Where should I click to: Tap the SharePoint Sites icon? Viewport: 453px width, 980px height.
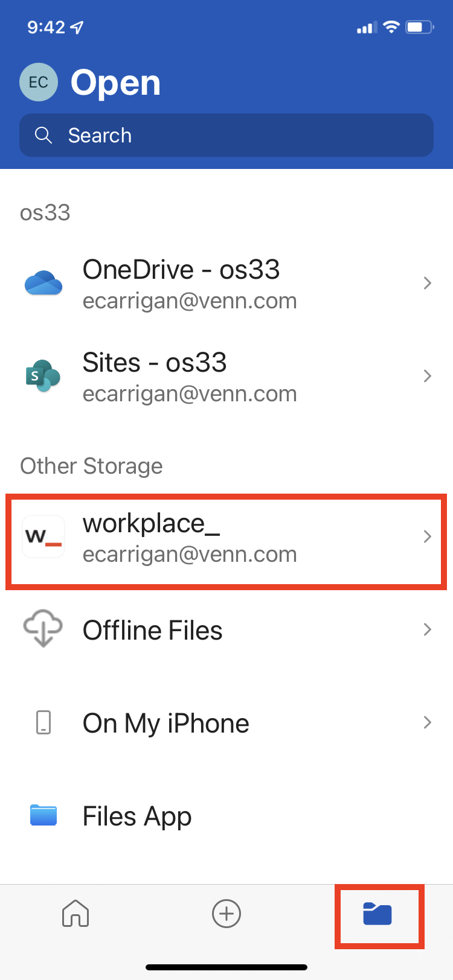pos(43,376)
